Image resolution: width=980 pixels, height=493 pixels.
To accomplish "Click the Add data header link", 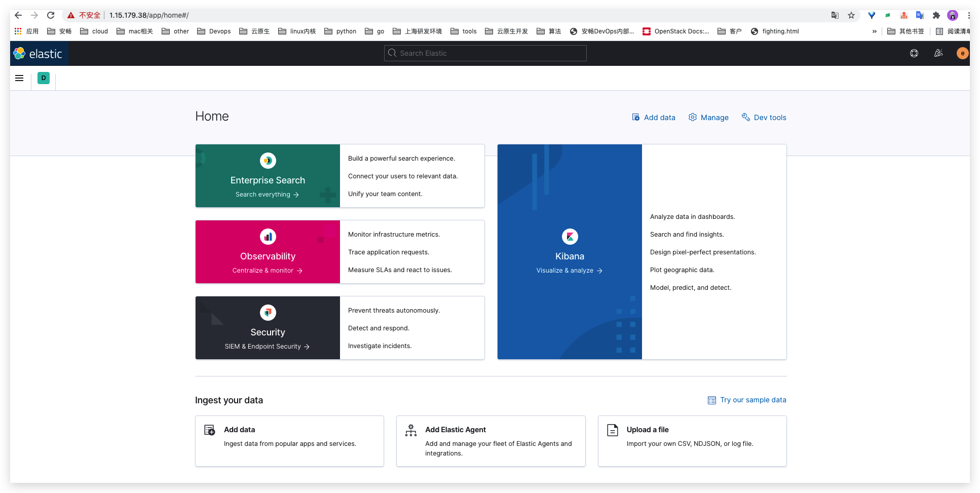I will 654,118.
